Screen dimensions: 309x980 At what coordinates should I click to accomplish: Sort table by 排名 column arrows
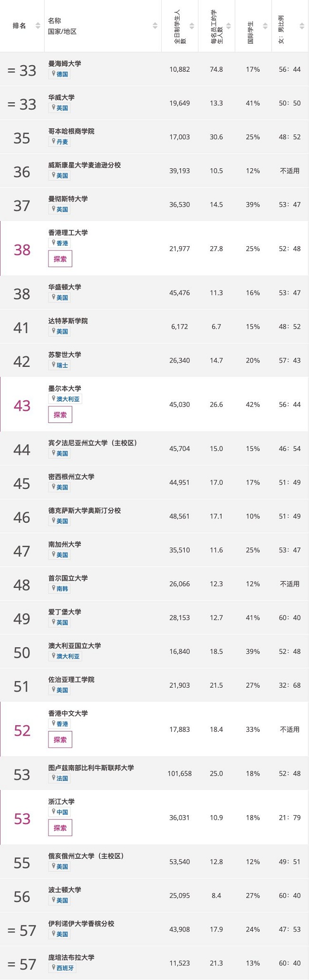[38, 26]
